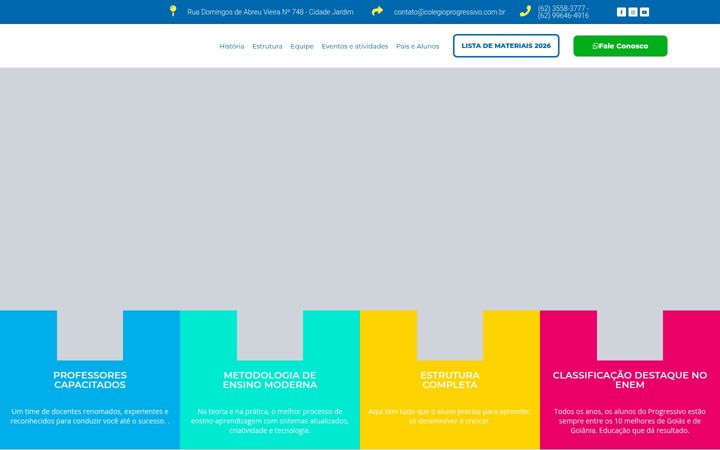The height and width of the screenshot is (450, 720).
Task: Click the CLASSIFICAÇÃO DESTAQUE NO ENEM heading
Action: click(630, 380)
